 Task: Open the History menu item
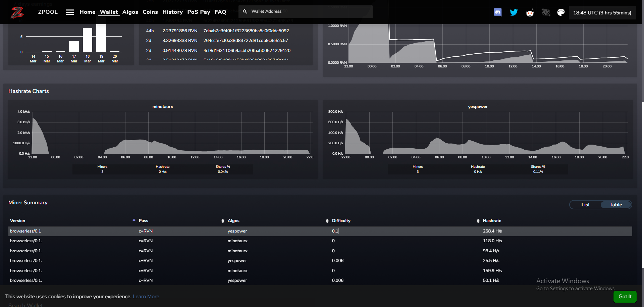172,12
